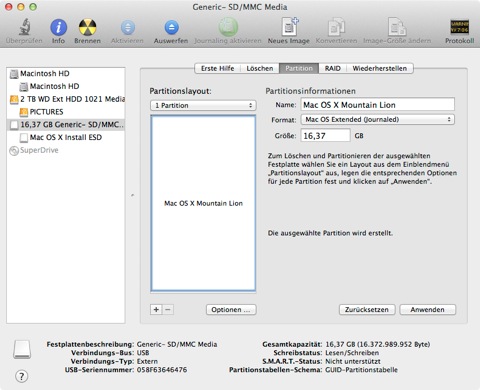Eject the disk with Auswerfen icon
Viewport: 480px width, 390px height.
pyautogui.click(x=171, y=28)
